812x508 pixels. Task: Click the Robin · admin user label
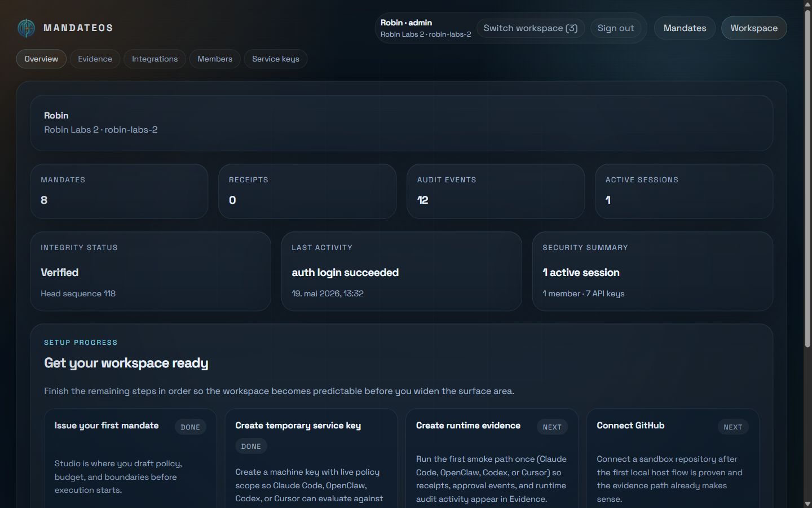point(406,23)
